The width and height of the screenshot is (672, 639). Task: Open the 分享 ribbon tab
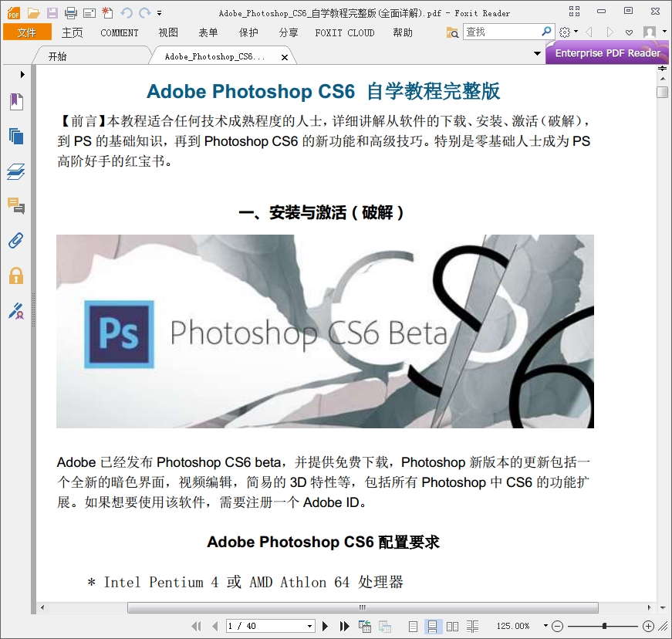289,32
